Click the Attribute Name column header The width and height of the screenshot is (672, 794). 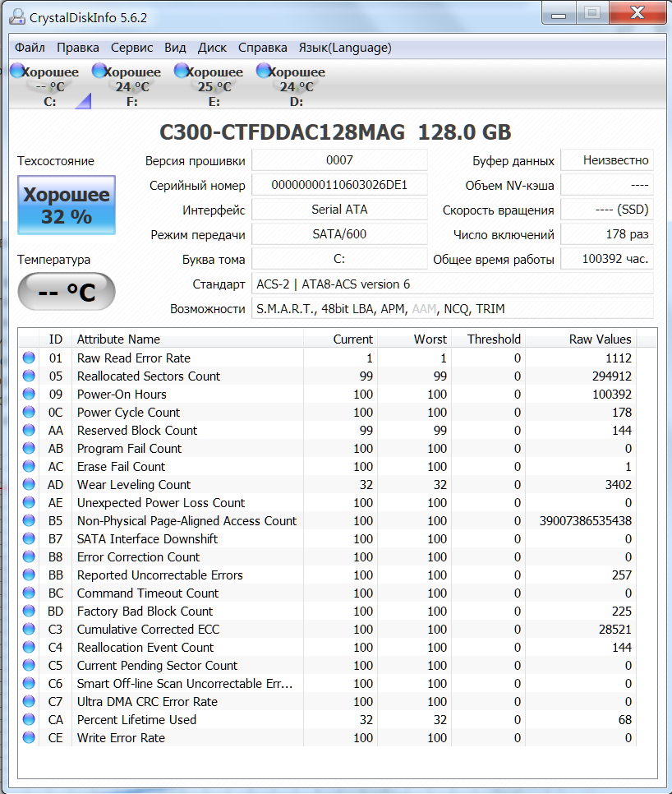tap(118, 339)
